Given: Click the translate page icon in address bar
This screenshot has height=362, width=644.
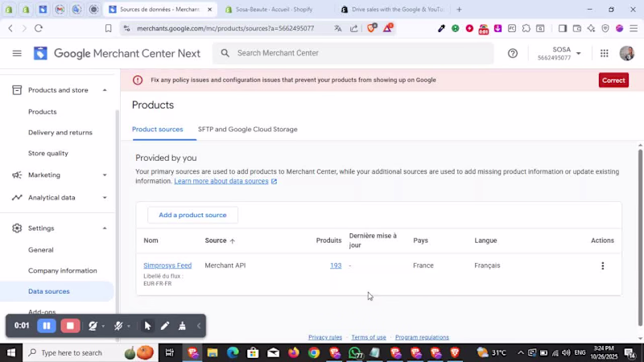Looking at the screenshot, I should [337, 28].
